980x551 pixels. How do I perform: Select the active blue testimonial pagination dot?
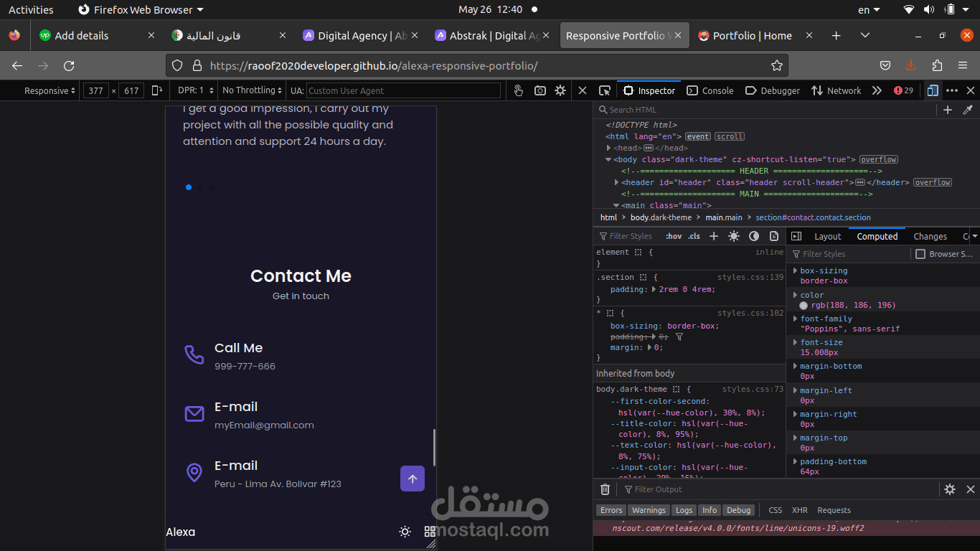pyautogui.click(x=189, y=187)
